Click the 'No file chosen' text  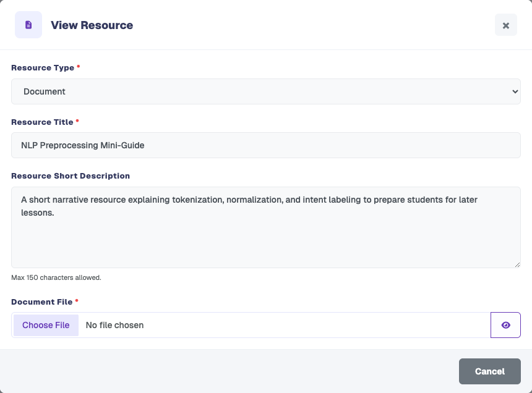pyautogui.click(x=114, y=325)
